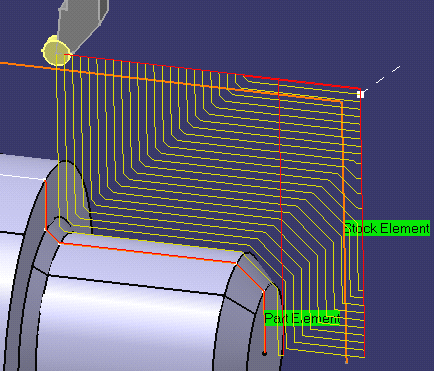
Task: Select the yellow round tool insert
Action: [x=56, y=51]
